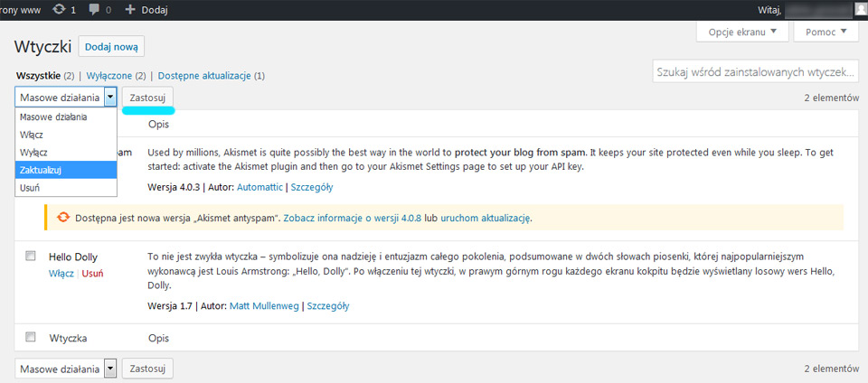The image size is (868, 383).
Task: Click the top '2 elementów' count
Action: point(832,98)
